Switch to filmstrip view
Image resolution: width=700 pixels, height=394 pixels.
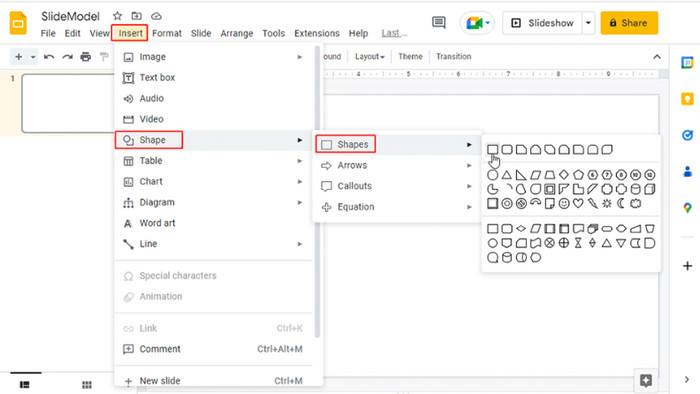click(x=25, y=385)
